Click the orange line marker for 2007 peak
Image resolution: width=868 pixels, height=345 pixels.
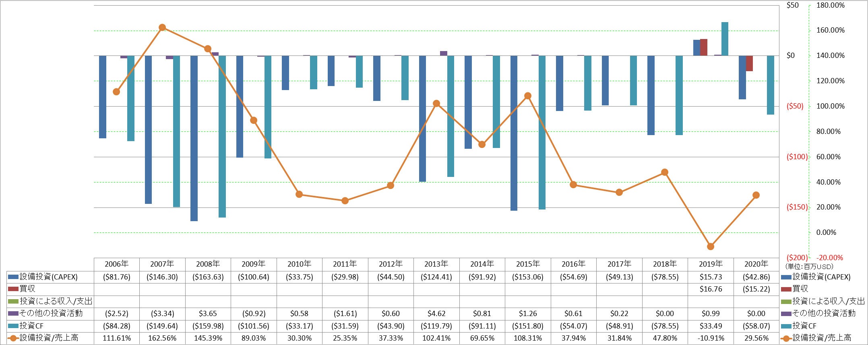coord(162,27)
